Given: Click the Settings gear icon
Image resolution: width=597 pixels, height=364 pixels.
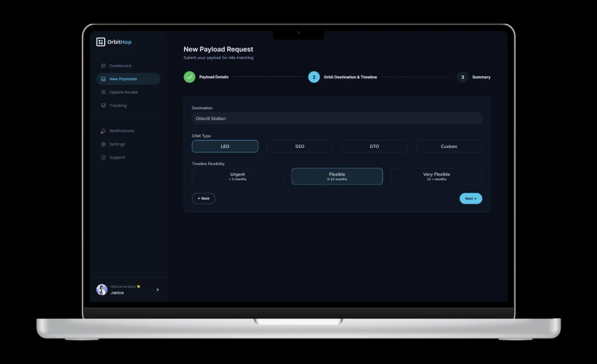Looking at the screenshot, I should [103, 145].
